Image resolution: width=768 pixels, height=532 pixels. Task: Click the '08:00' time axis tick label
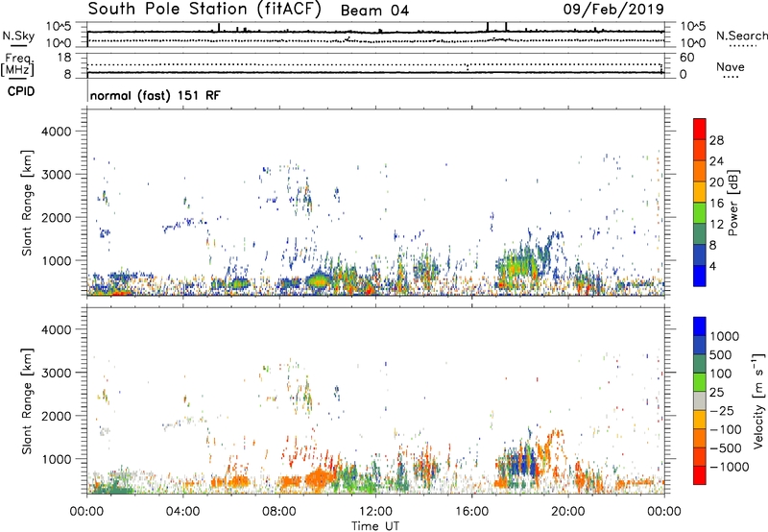pyautogui.click(x=279, y=512)
